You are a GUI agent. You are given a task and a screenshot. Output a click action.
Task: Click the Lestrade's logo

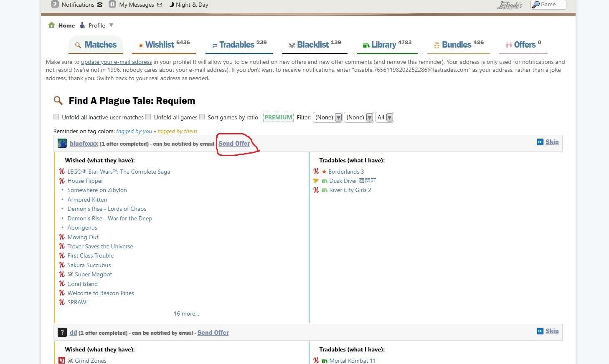point(510,5)
